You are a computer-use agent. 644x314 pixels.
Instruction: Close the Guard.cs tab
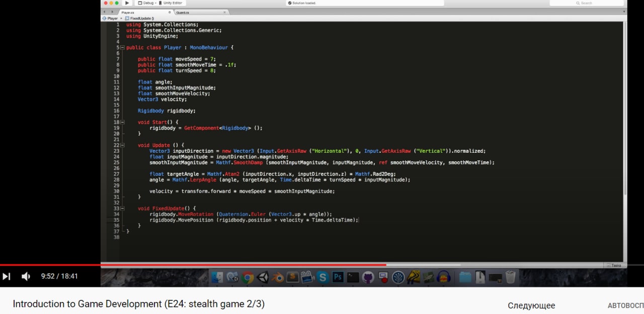[224, 12]
